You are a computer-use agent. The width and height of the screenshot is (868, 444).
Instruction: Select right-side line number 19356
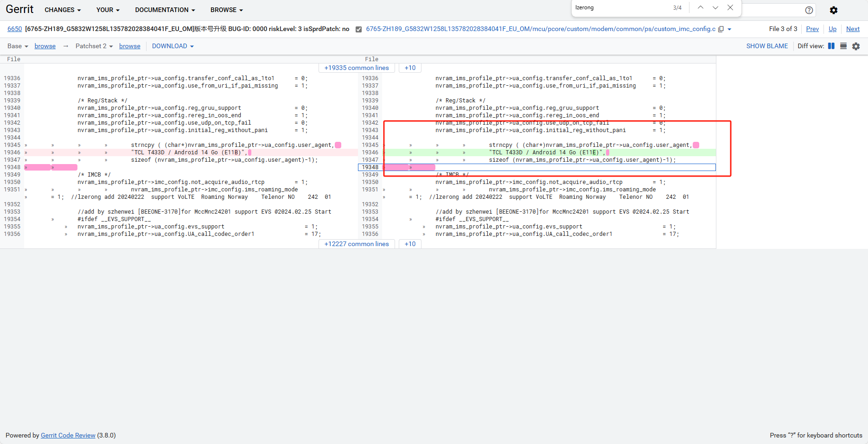[370, 234]
